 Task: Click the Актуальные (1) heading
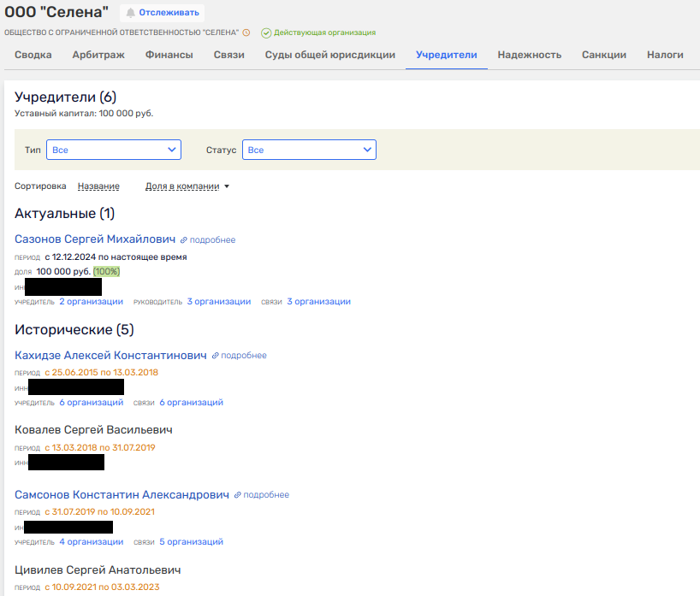coord(65,214)
